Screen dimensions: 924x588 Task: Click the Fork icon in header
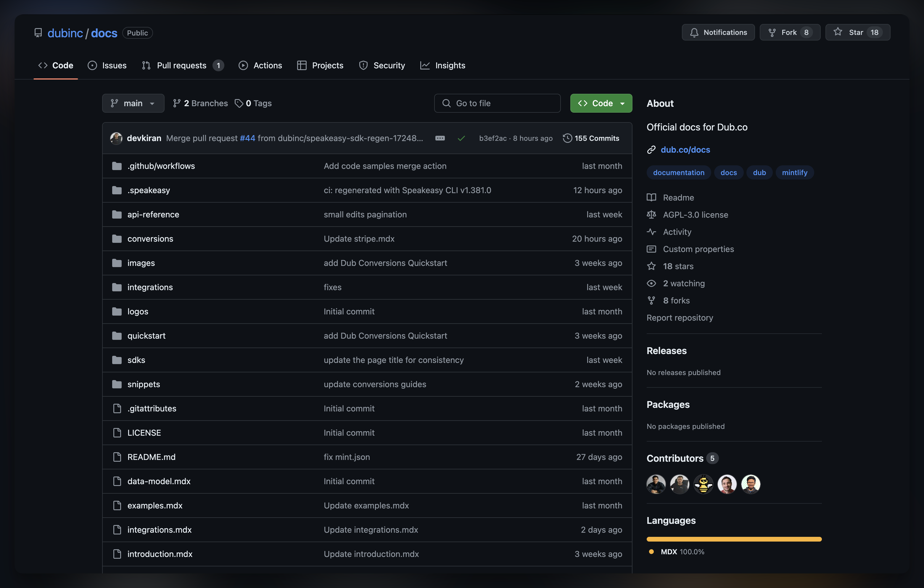point(772,33)
